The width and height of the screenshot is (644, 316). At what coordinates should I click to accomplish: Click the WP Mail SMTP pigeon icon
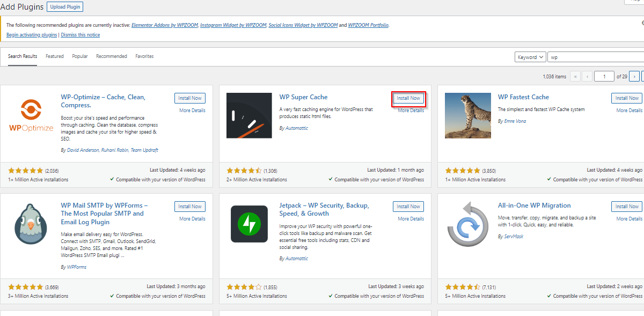[31, 224]
